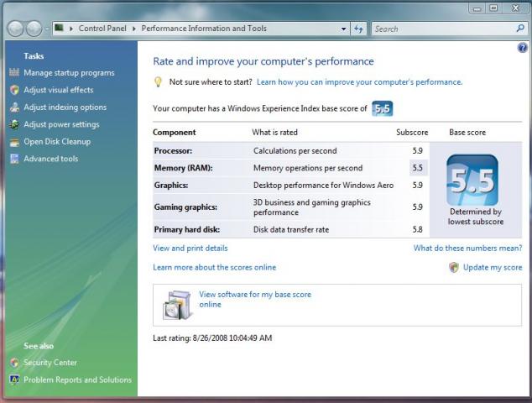The height and width of the screenshot is (403, 532).
Task: Click the shield icon beside Adjust visual effects
Action: pos(14,90)
